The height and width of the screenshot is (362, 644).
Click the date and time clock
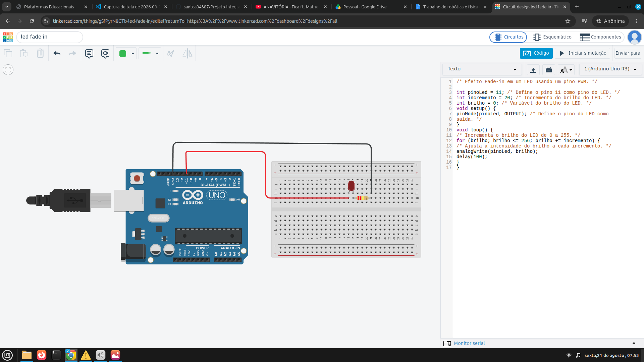click(x=611, y=355)
